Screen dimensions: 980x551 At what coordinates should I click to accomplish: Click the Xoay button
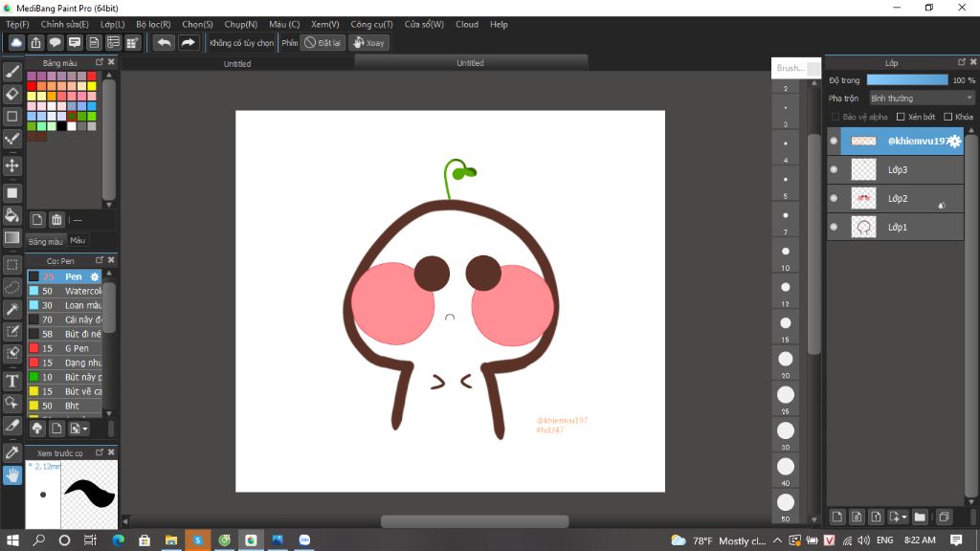pos(369,42)
